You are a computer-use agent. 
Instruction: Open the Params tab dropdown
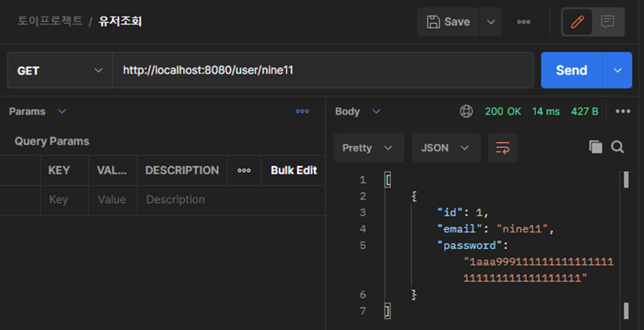(x=38, y=112)
